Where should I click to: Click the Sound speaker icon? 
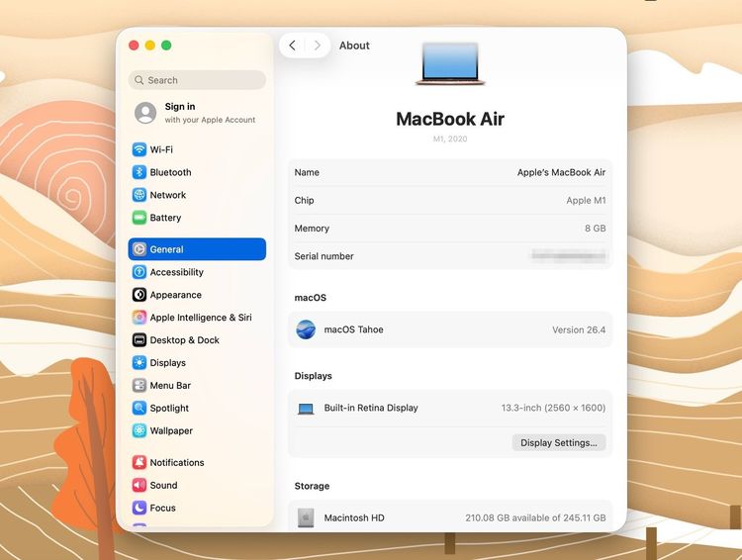139,485
